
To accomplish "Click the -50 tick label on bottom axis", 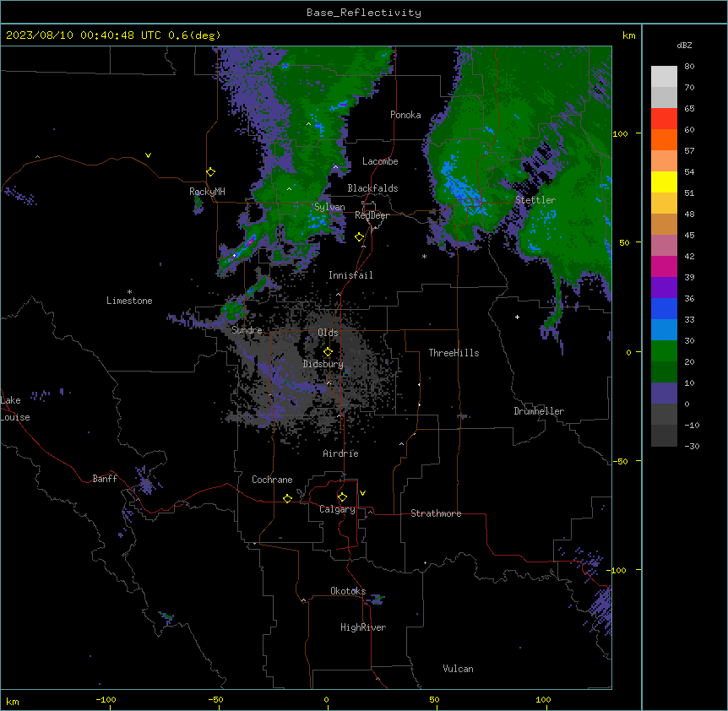I will pyautogui.click(x=215, y=699).
